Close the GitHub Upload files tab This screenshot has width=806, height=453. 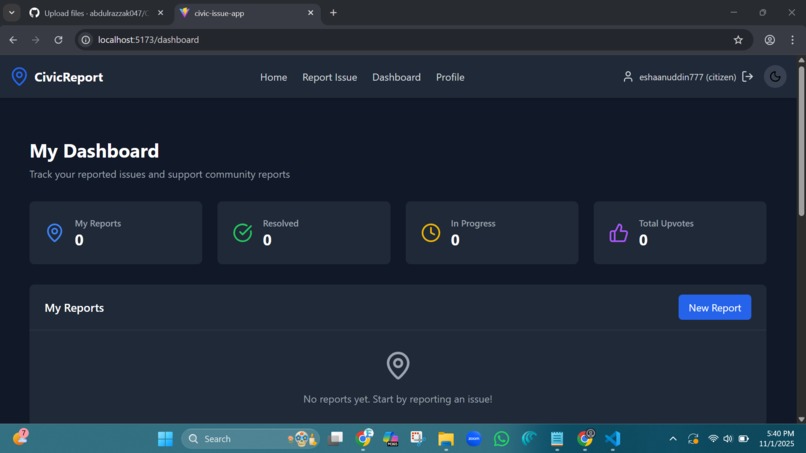coord(160,13)
